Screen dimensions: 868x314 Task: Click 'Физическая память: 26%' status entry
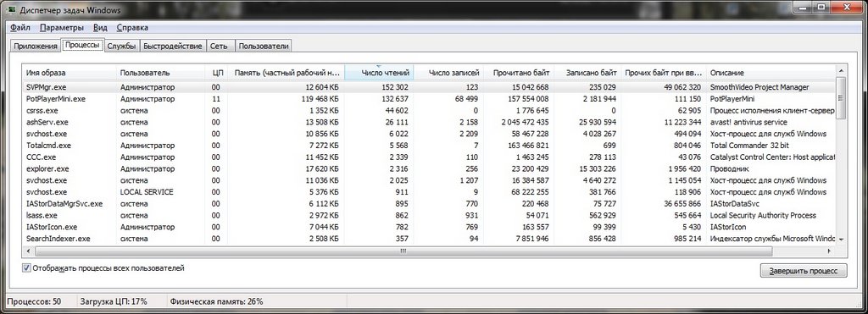pyautogui.click(x=217, y=301)
